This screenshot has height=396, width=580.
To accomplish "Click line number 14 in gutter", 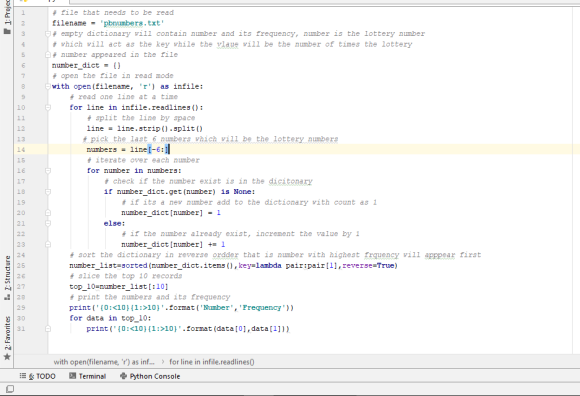I will point(21,150).
